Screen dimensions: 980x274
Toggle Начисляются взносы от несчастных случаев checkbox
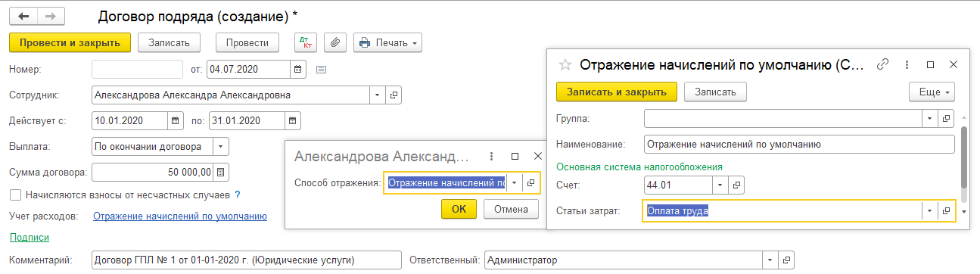[x=15, y=195]
